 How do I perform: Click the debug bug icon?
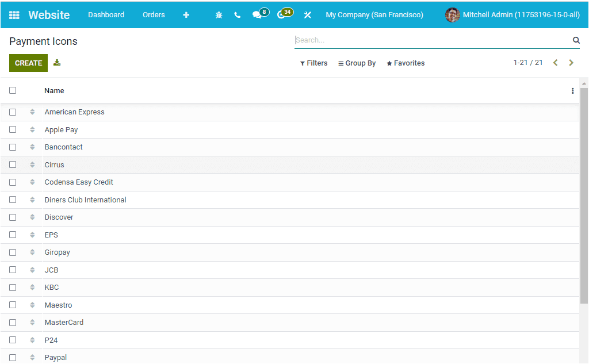coord(219,14)
